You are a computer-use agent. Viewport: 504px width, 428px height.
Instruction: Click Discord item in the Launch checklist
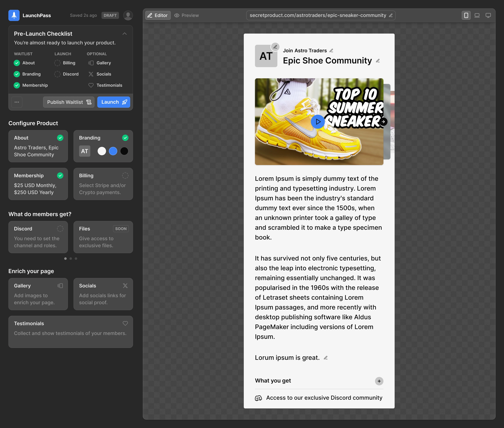point(66,74)
